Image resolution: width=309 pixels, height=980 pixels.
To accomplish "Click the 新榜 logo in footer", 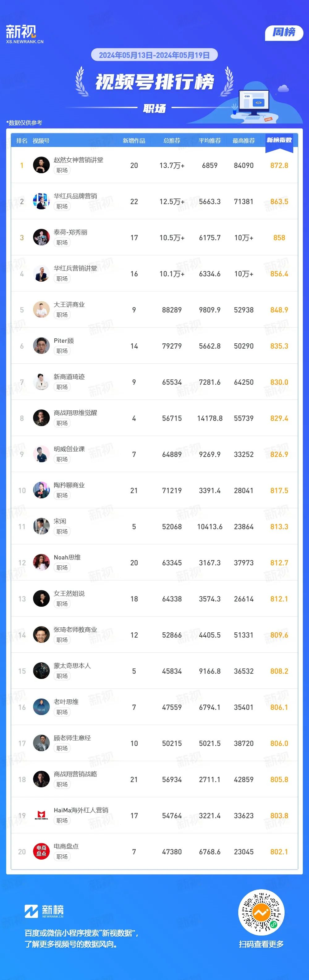I will pos(44,911).
